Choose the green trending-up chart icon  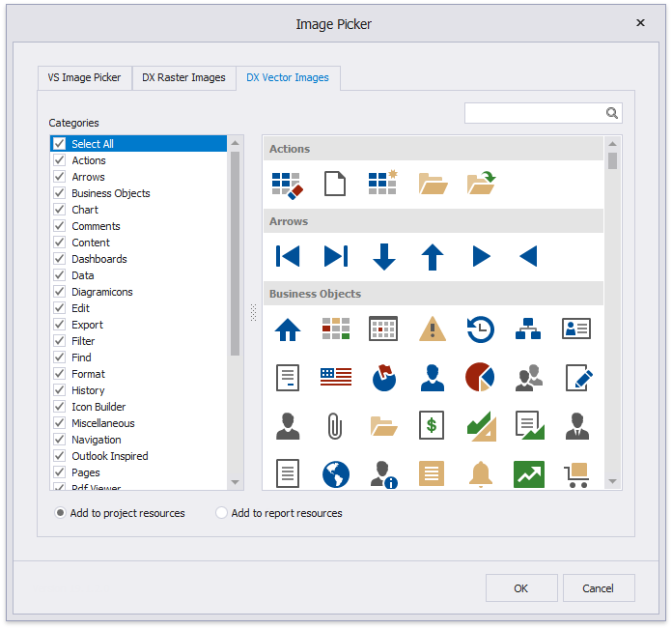[529, 474]
